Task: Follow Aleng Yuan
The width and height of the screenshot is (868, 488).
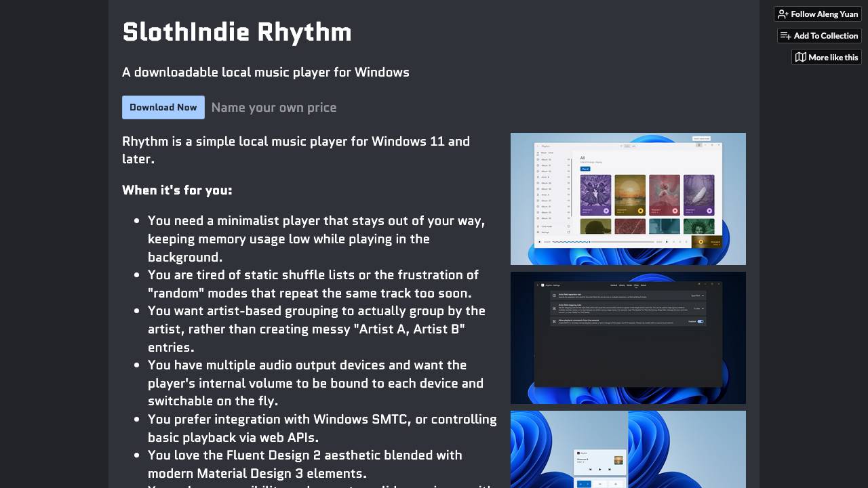Action: coord(818,14)
